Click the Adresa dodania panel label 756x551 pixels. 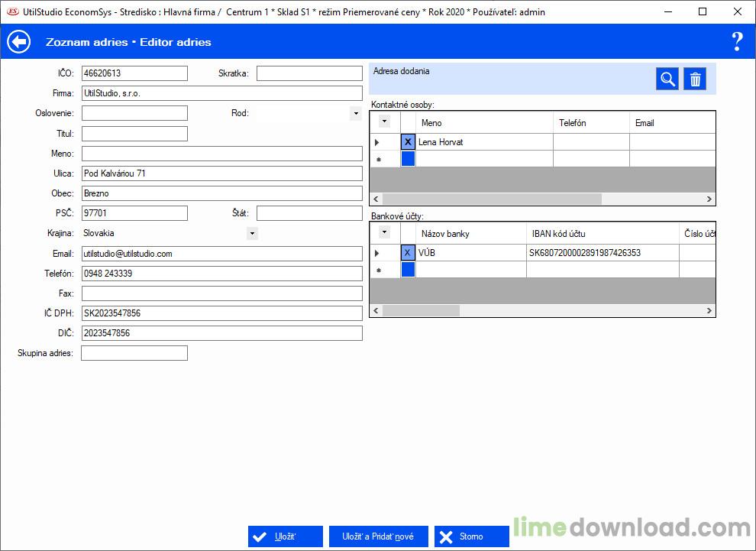coord(401,71)
